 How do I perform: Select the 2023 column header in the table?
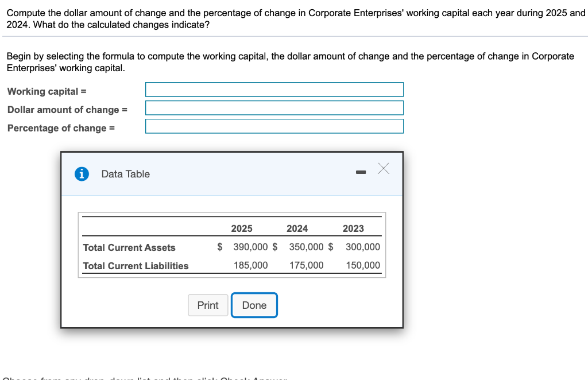[353, 228]
